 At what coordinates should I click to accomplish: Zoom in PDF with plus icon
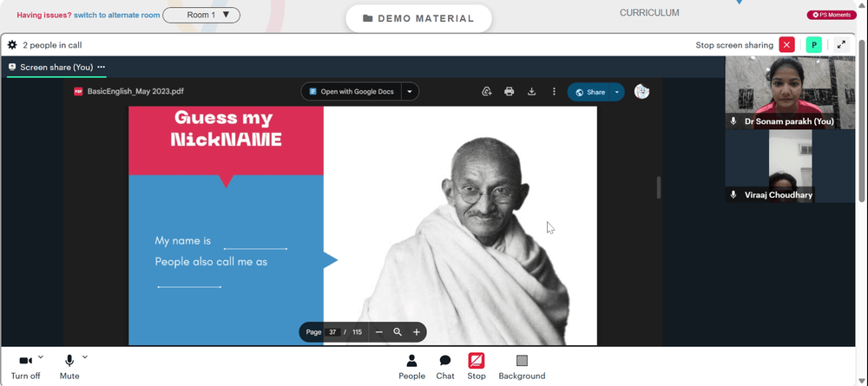(x=417, y=332)
